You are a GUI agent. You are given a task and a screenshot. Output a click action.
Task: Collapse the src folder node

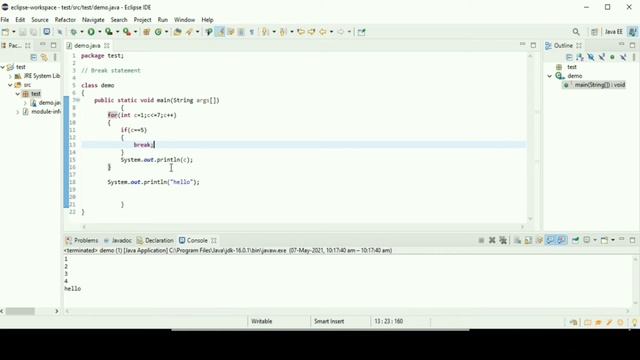coord(10,85)
